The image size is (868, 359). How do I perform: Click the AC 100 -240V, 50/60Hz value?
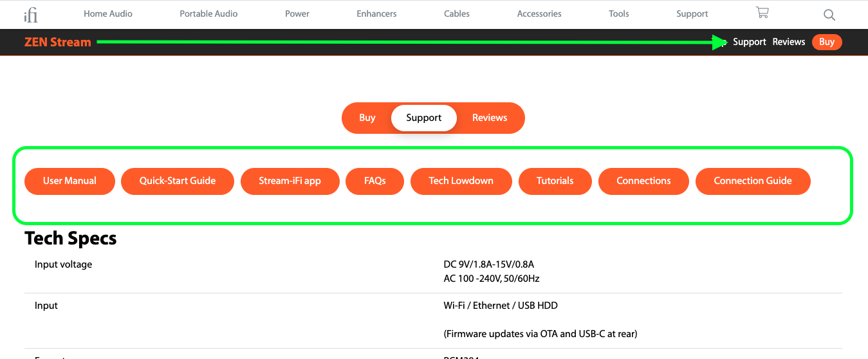coord(492,279)
